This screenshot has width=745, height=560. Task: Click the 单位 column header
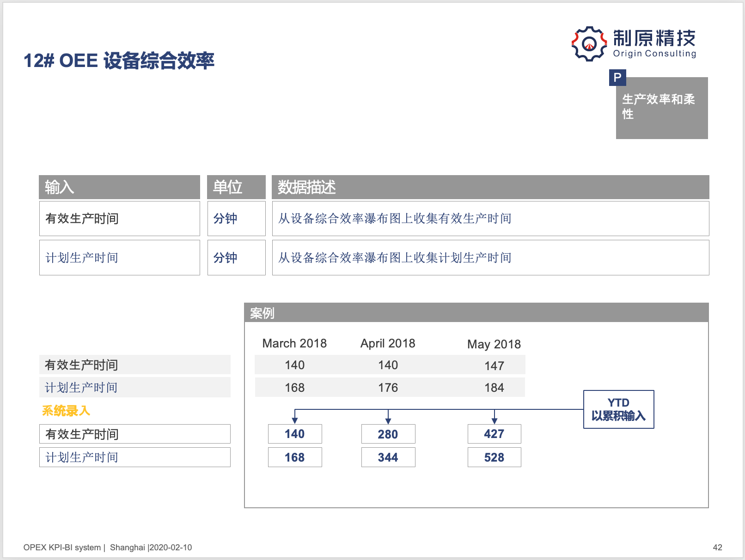(x=236, y=187)
